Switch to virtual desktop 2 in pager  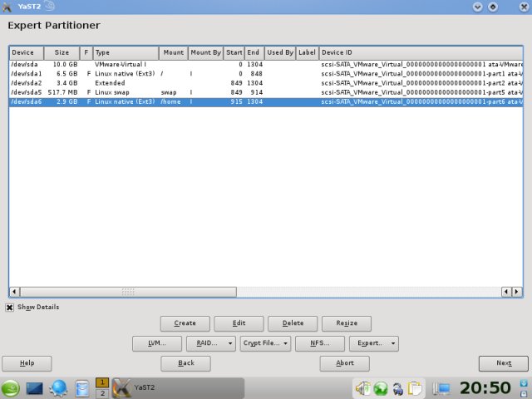[102, 393]
